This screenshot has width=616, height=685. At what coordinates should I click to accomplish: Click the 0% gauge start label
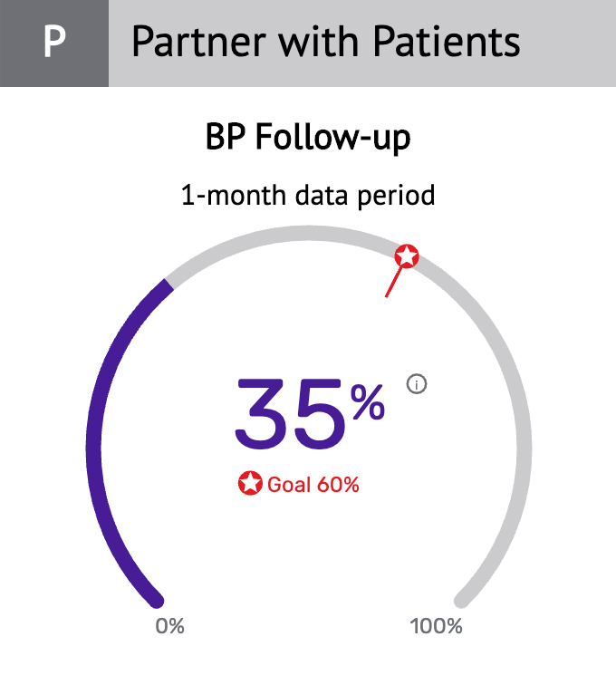pos(170,626)
